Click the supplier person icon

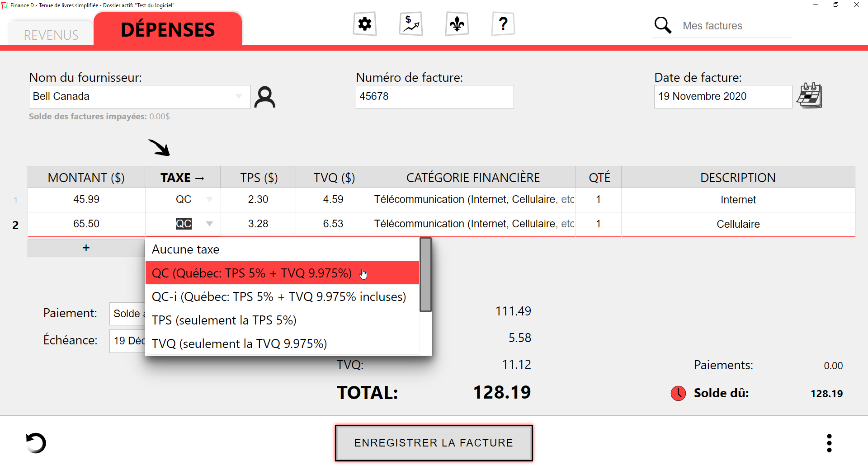point(265,97)
